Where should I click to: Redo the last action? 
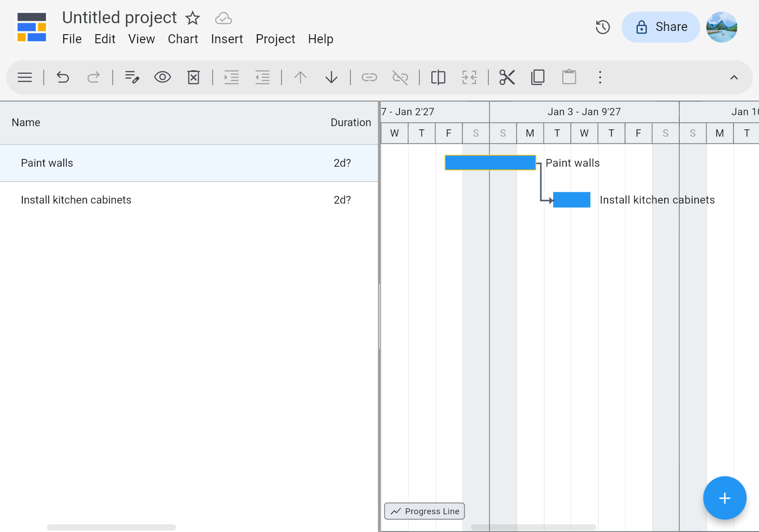(94, 77)
